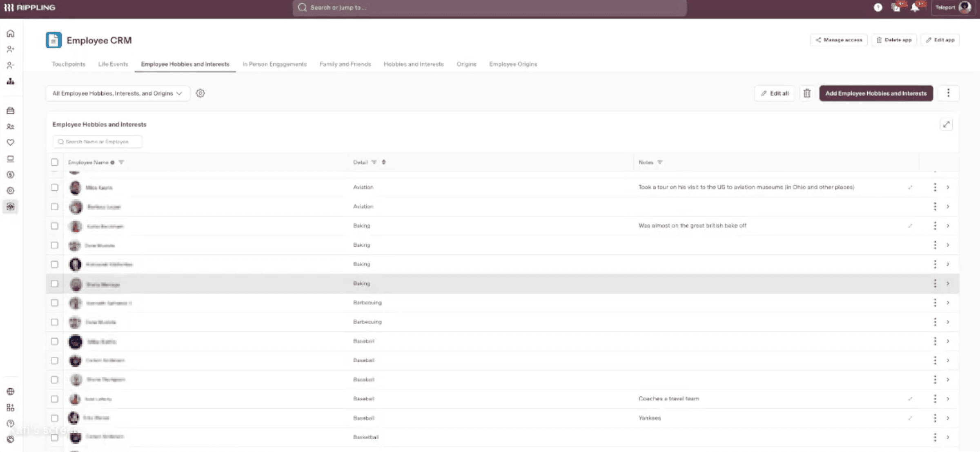Click the trash delete icon beside Edit all

pyautogui.click(x=807, y=94)
